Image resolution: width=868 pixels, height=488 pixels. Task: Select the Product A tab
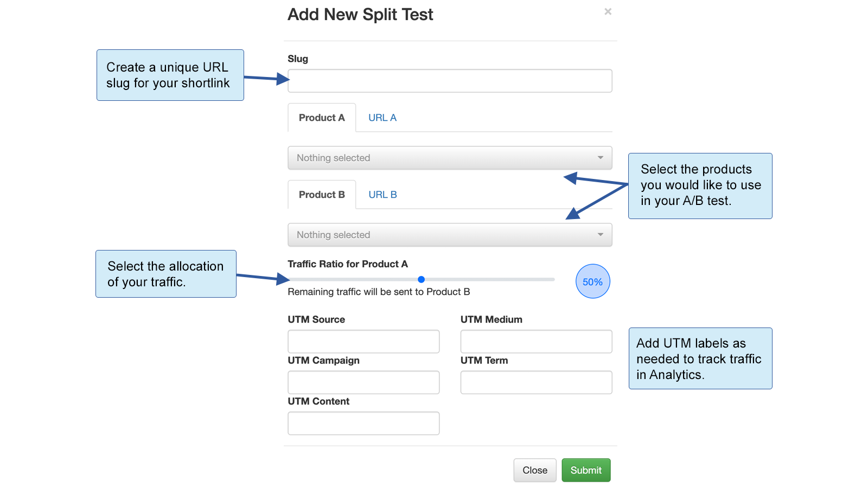(x=321, y=118)
